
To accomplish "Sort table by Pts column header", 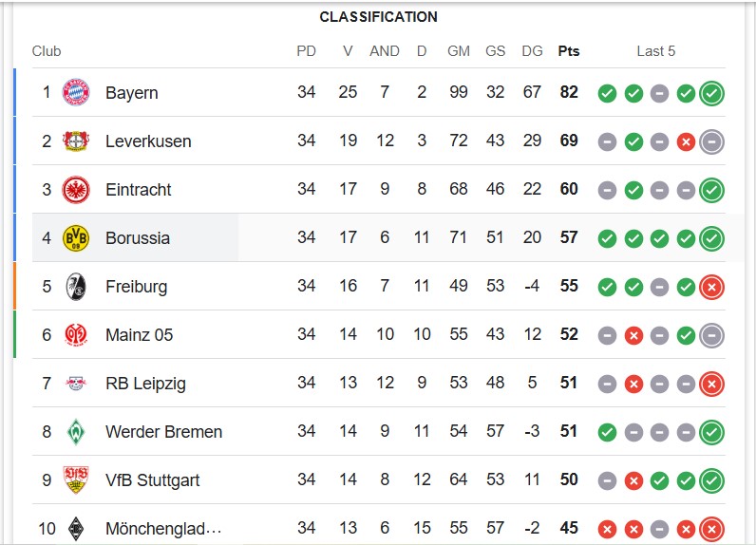I will pos(569,51).
